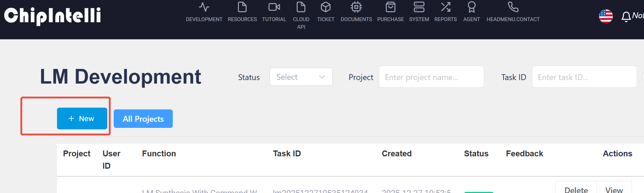Switch language using US flag icon

(606, 16)
